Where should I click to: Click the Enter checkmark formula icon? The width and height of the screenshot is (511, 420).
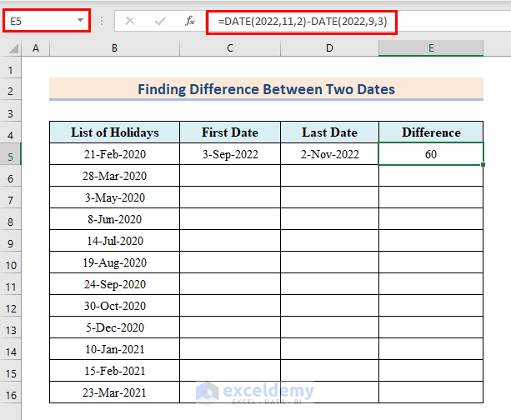(160, 21)
